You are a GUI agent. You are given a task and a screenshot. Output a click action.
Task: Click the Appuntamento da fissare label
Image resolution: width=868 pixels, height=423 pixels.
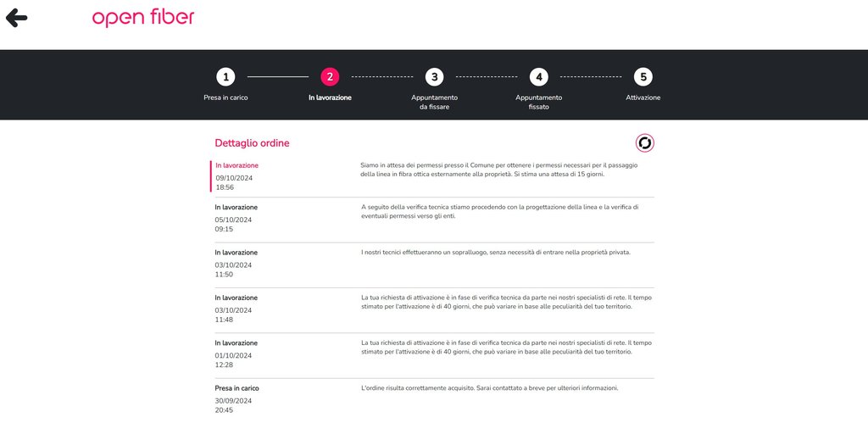[x=435, y=103]
